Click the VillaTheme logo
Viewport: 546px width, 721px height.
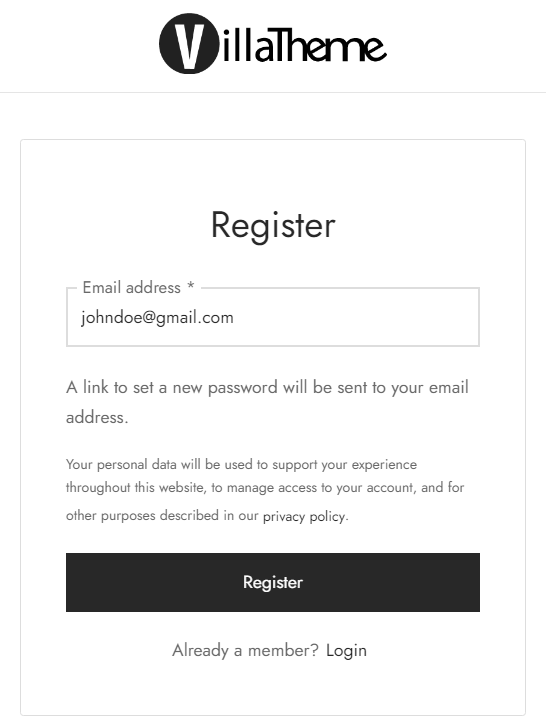click(273, 44)
